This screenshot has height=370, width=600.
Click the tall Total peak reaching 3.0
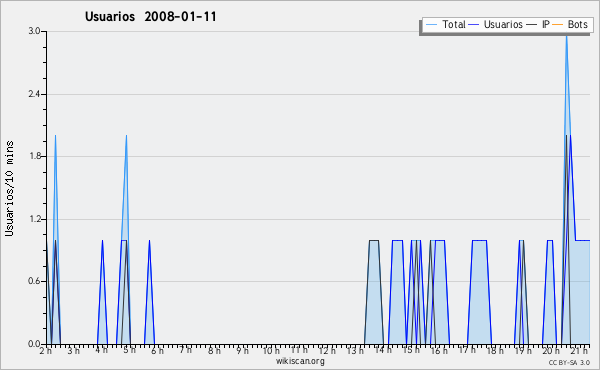(566, 38)
